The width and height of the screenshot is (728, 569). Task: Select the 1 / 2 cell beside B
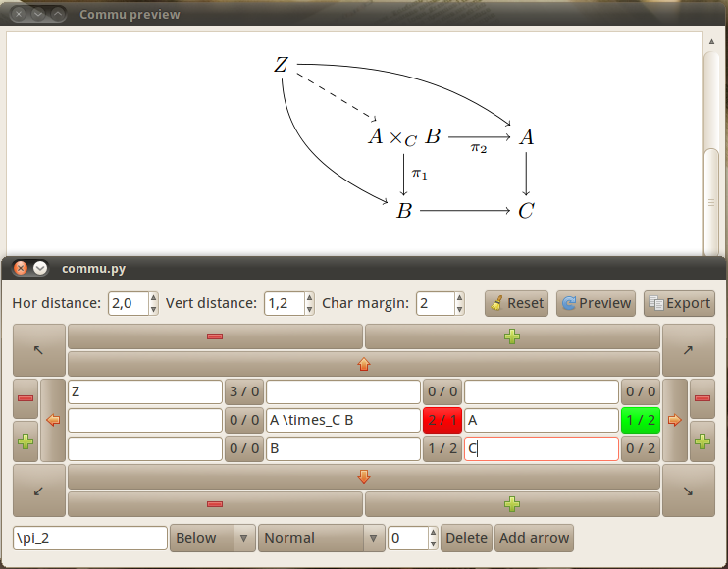(x=442, y=448)
